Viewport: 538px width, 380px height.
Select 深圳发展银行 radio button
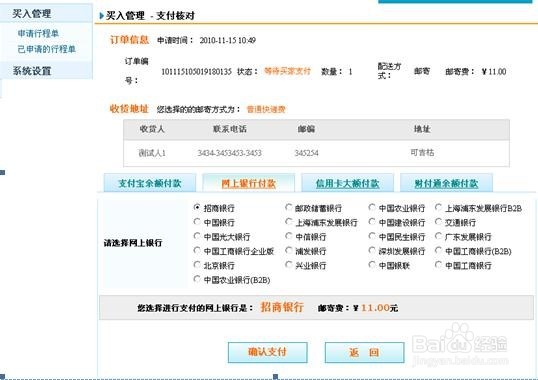tap(372, 251)
